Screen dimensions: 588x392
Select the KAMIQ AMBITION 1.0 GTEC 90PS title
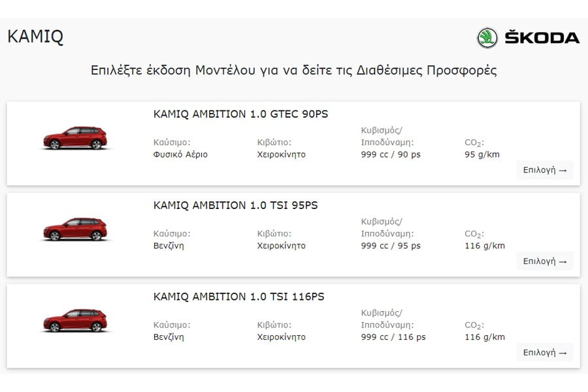(x=240, y=114)
